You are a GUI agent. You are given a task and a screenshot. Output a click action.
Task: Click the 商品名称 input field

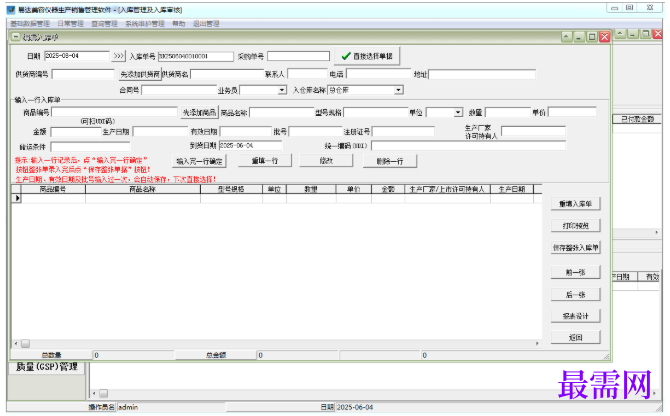point(282,112)
